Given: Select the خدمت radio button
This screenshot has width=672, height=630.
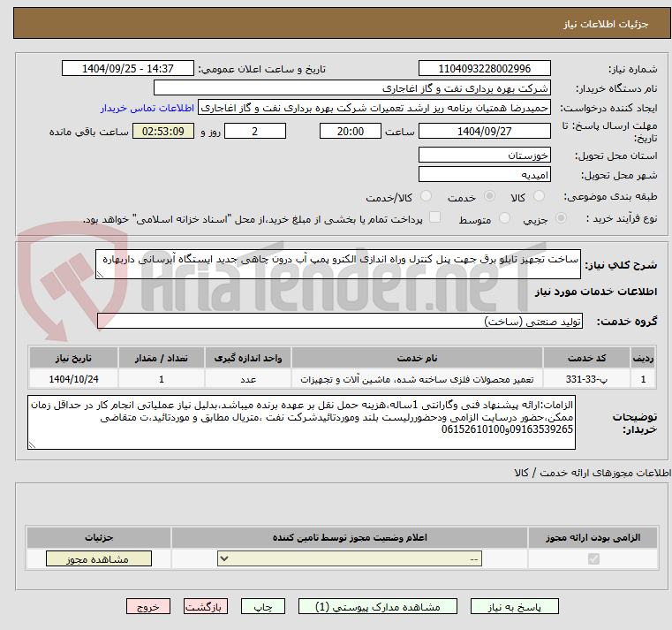Looking at the screenshot, I should (489, 196).
